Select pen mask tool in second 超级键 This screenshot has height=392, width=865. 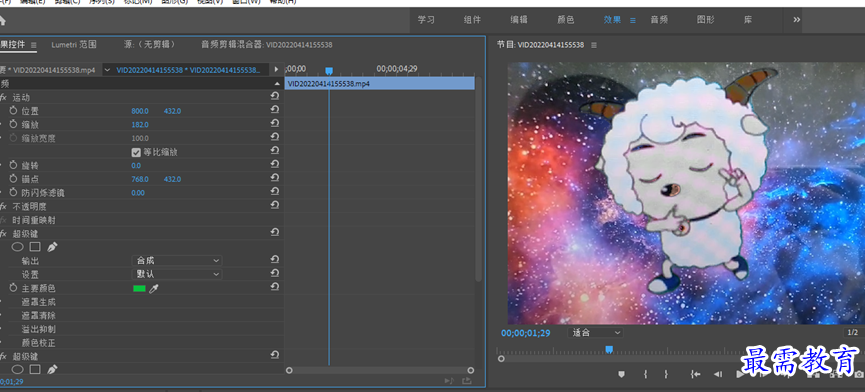tap(52, 369)
